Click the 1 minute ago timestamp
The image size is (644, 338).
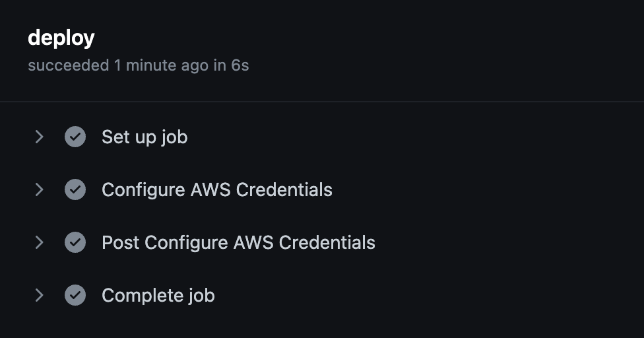coord(161,65)
